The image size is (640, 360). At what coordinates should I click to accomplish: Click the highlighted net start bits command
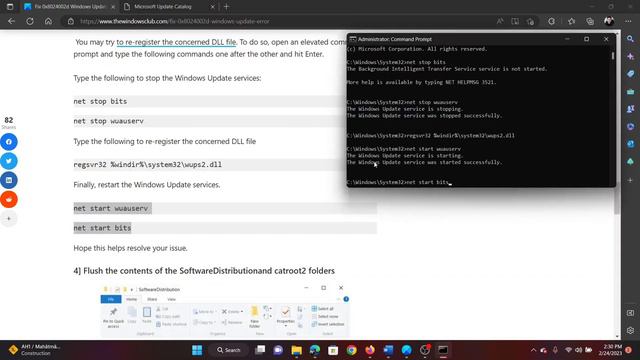102,228
